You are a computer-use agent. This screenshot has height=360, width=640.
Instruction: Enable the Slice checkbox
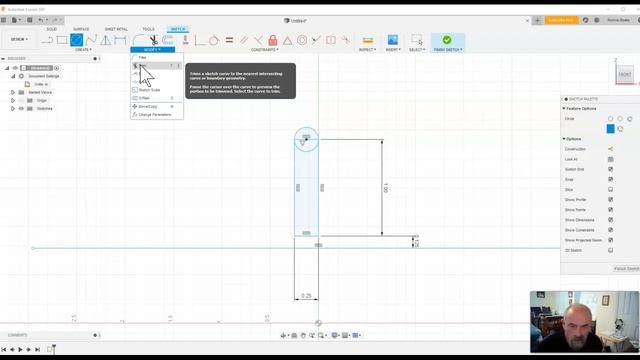click(611, 189)
